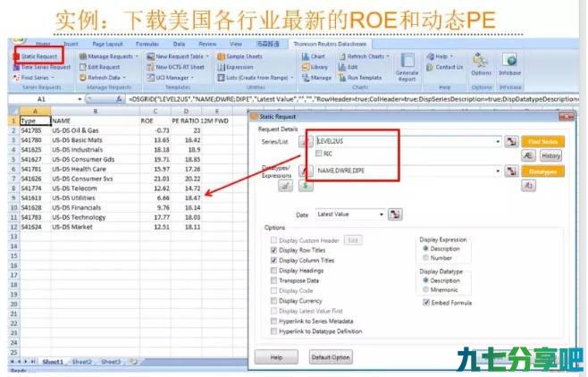Select the picker icon right of Series/List field
Viewport: 588px width, 377px height.
tap(511, 141)
